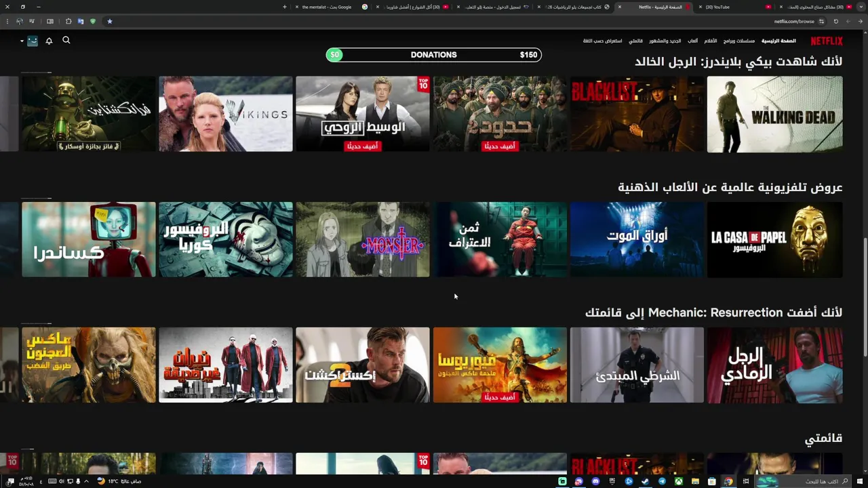Viewport: 868px width, 488px height.
Task: Open ماكس المجنون طريق الغضب thumbnail
Action: click(89, 365)
